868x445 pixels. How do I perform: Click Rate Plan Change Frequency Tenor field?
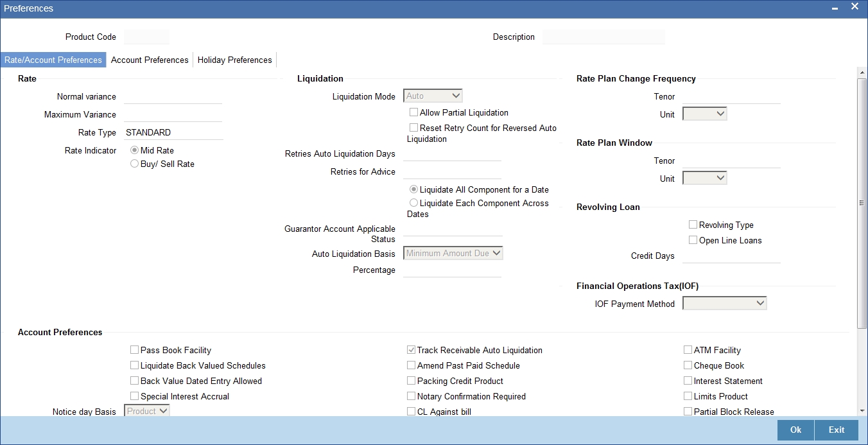731,96
